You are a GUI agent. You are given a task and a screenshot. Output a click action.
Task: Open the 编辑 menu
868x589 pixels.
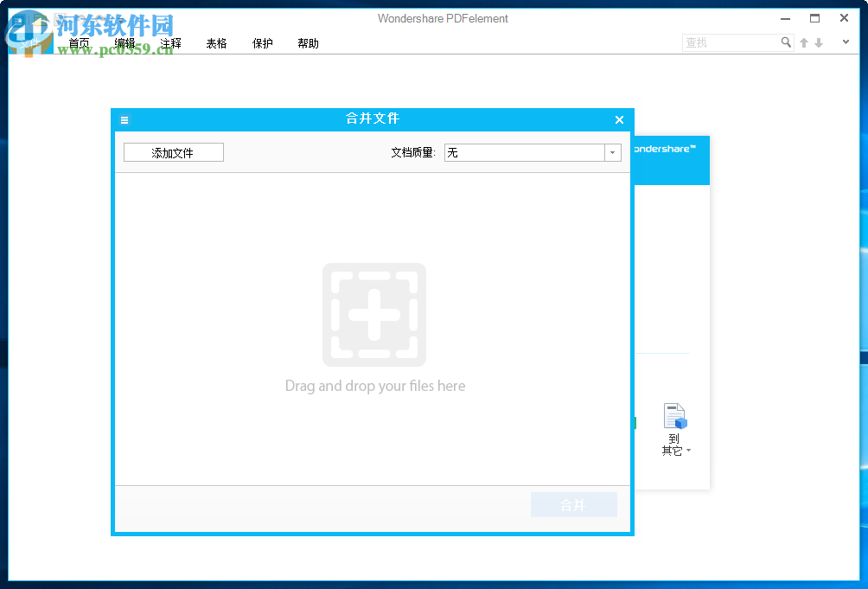(x=126, y=43)
